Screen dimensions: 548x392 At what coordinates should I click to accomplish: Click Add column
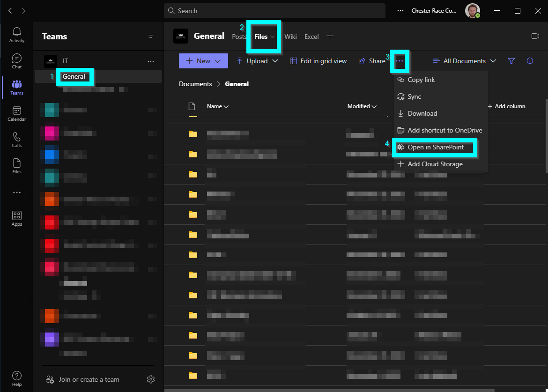pos(507,106)
